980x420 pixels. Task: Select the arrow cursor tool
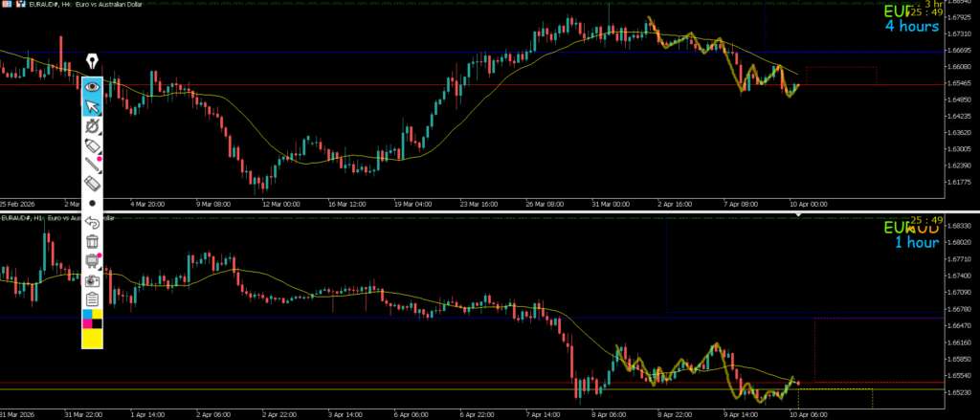point(93,106)
